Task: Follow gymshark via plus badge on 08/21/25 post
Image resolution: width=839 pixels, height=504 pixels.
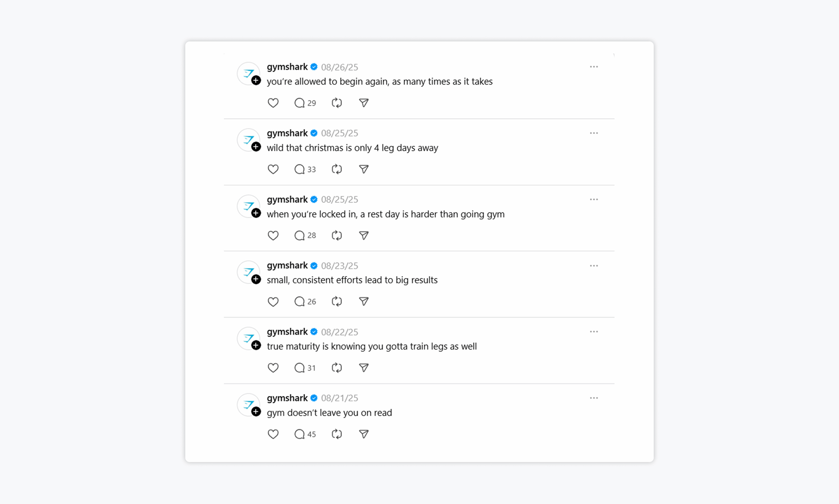Action: [x=256, y=412]
